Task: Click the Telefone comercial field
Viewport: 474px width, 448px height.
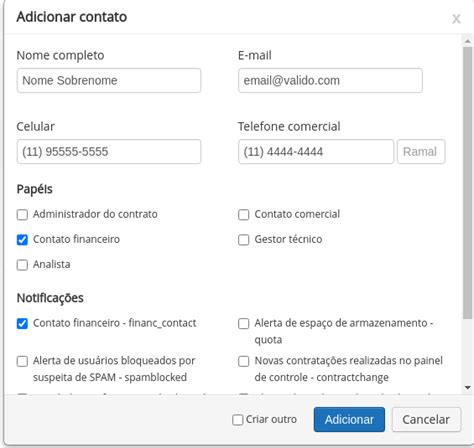Action: coord(316,152)
